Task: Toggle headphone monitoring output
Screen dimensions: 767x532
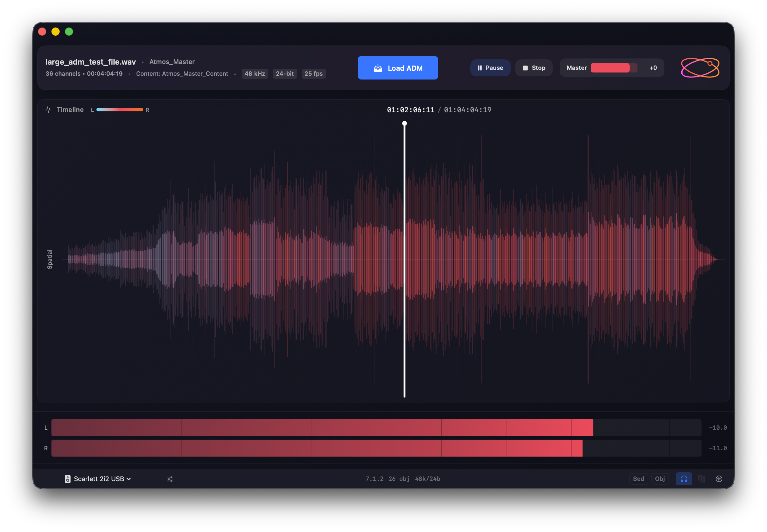Action: coord(684,479)
